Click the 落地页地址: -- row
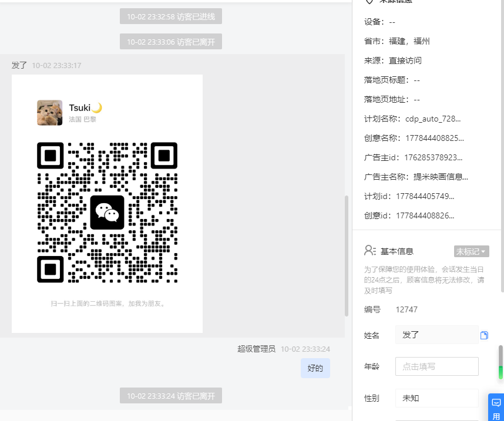504x421 pixels. coord(392,99)
